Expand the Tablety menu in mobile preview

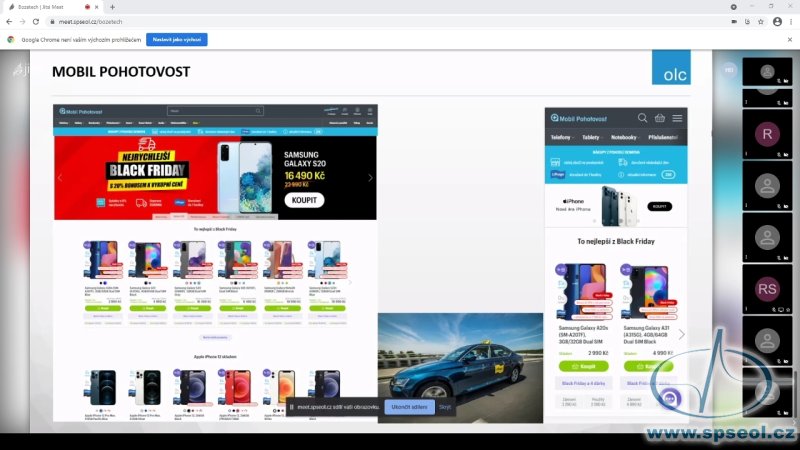click(x=592, y=137)
